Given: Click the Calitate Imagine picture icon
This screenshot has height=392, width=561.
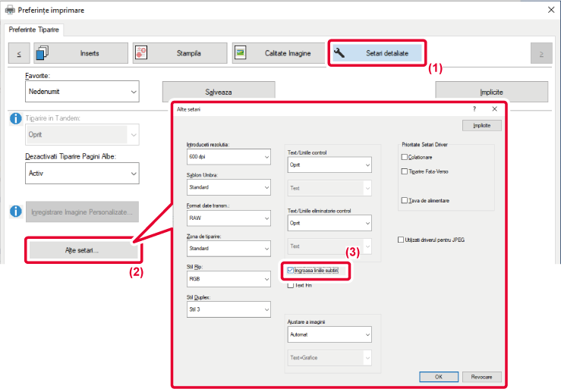Looking at the screenshot, I should (240, 53).
